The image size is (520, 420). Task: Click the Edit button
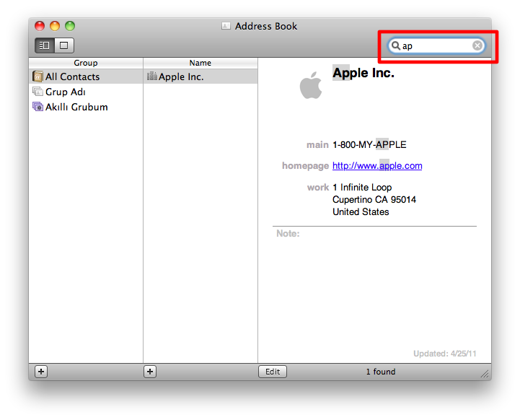pos(273,372)
